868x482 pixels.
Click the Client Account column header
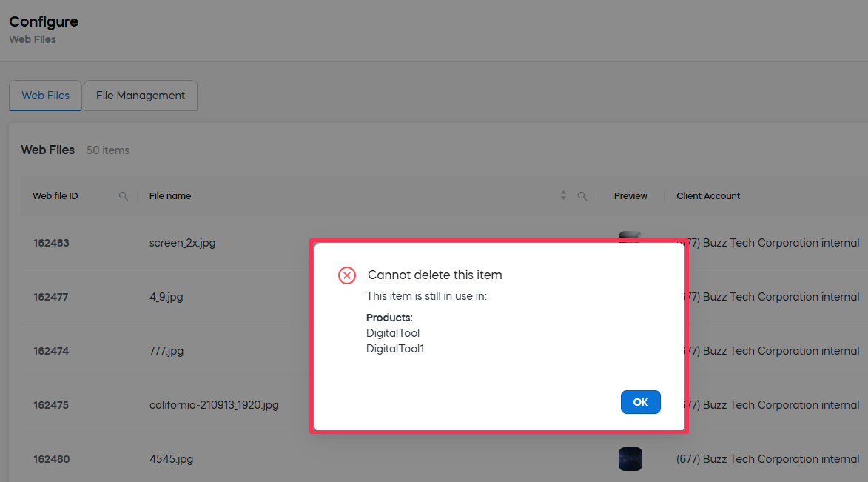(x=708, y=196)
